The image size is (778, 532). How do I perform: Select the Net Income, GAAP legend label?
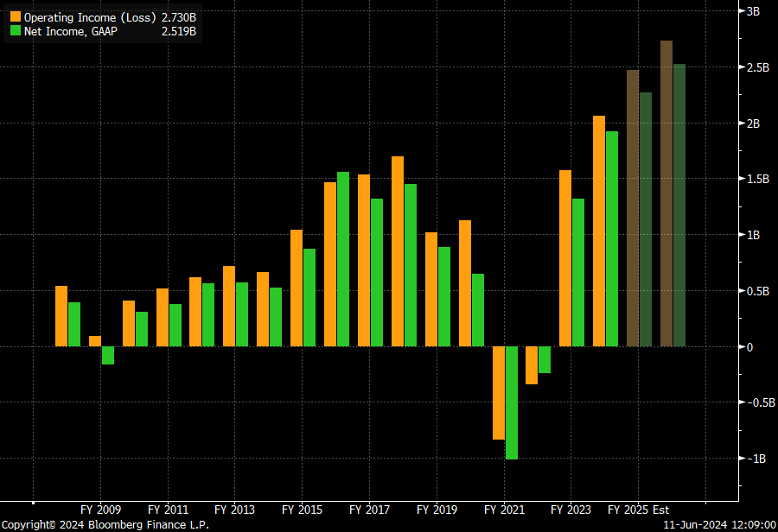(71, 31)
